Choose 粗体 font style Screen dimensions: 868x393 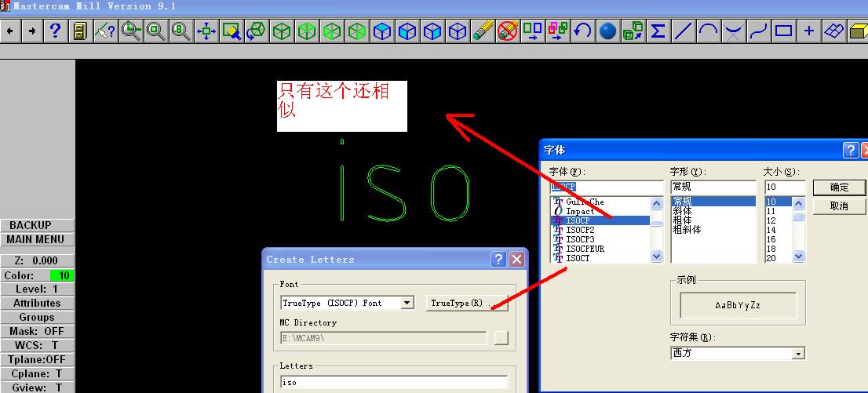point(682,220)
